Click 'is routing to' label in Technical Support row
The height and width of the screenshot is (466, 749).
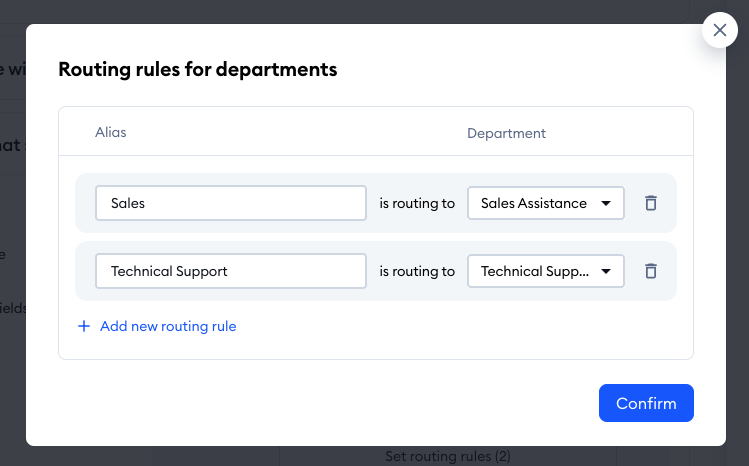[417, 271]
